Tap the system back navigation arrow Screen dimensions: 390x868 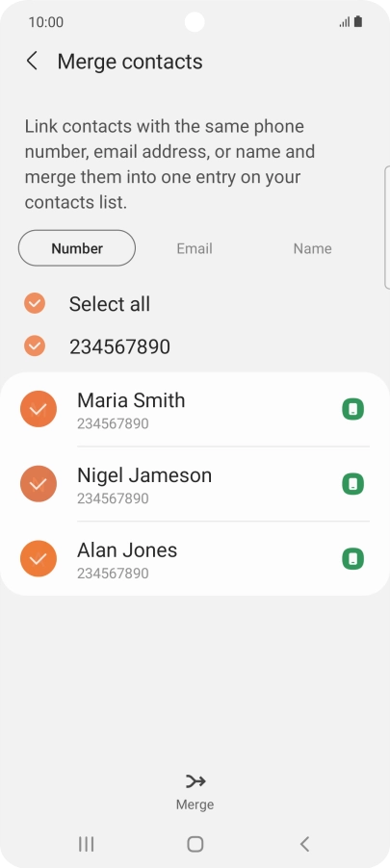304,844
